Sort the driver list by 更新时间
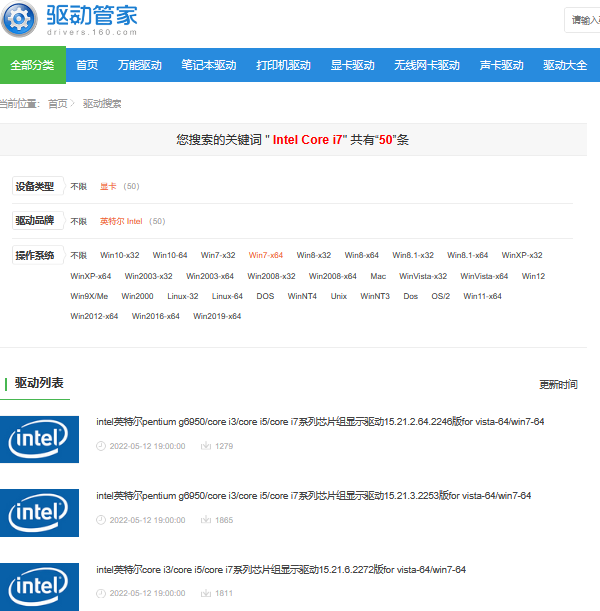This screenshot has height=611, width=600. click(x=558, y=385)
